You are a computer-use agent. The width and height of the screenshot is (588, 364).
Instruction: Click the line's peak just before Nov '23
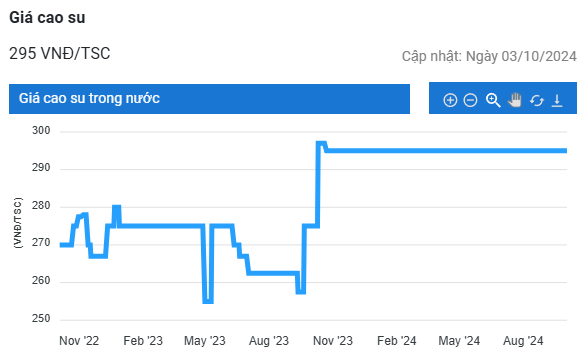pos(321,143)
